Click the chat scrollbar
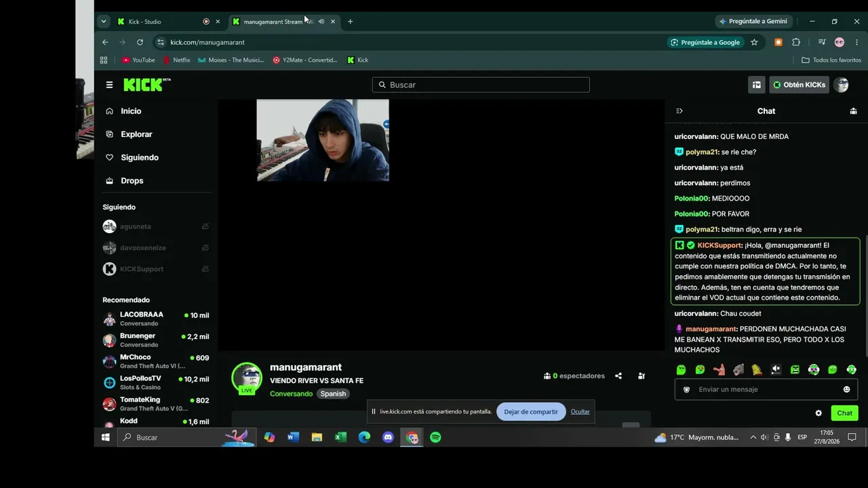 pos(865,295)
